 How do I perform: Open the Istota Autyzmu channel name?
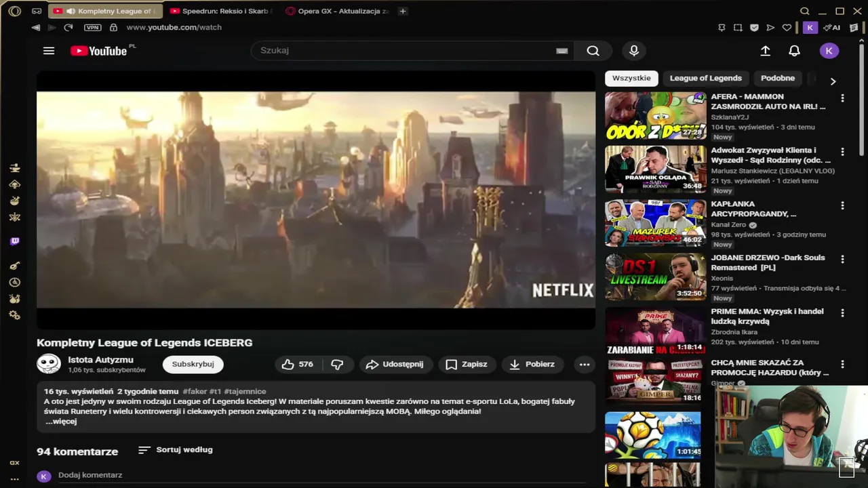point(100,360)
